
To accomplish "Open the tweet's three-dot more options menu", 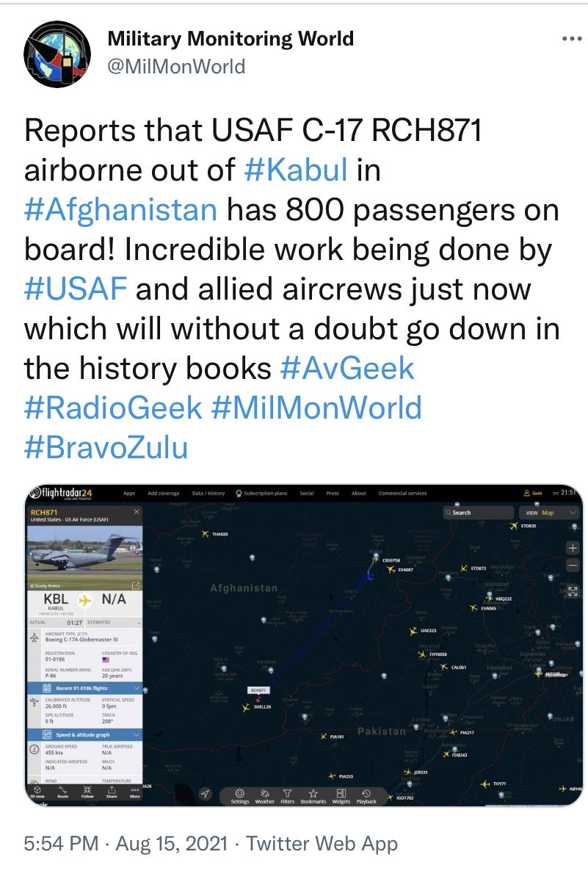I will pos(571,39).
